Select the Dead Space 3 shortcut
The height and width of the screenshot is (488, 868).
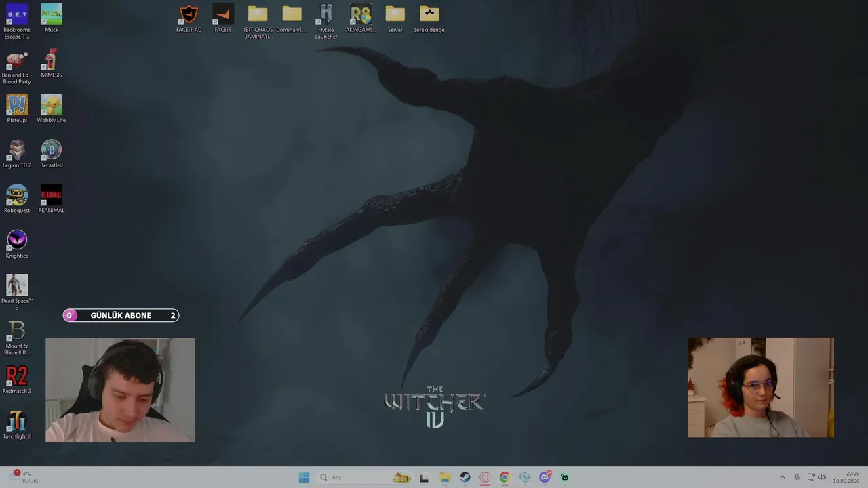tap(17, 293)
